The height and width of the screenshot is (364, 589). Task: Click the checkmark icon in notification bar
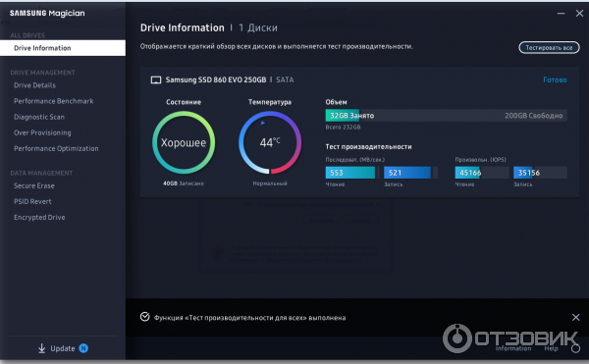144,317
